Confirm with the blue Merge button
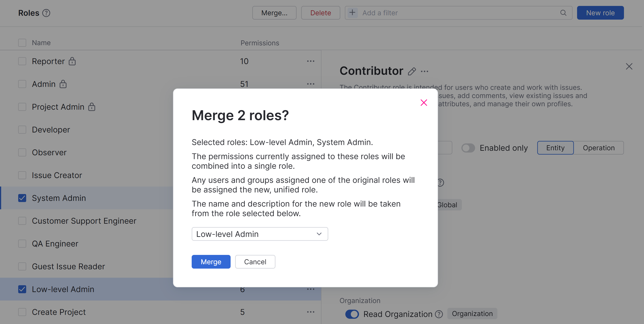644x324 pixels. point(211,262)
